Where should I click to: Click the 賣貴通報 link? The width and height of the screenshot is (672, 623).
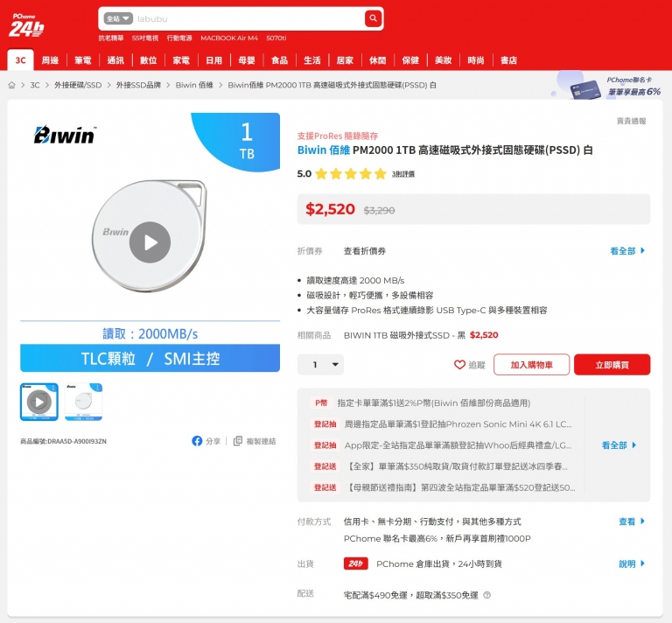[x=631, y=121]
